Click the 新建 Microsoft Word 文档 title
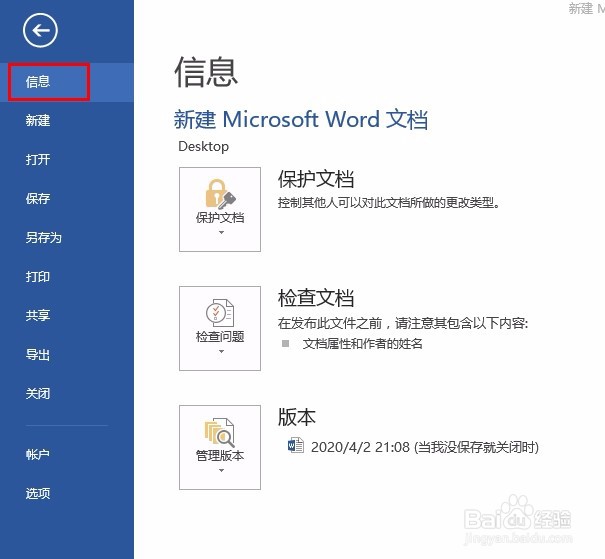The height and width of the screenshot is (559, 605). [x=301, y=119]
